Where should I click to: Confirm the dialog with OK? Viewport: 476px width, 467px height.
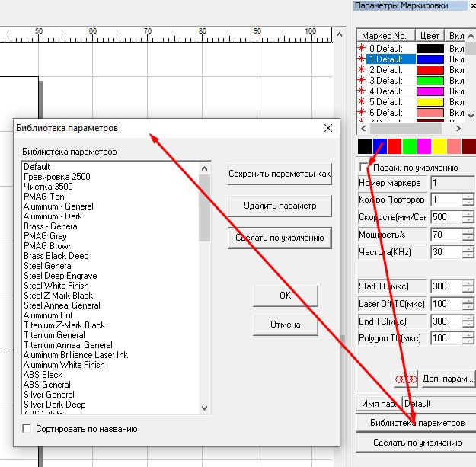tap(285, 295)
